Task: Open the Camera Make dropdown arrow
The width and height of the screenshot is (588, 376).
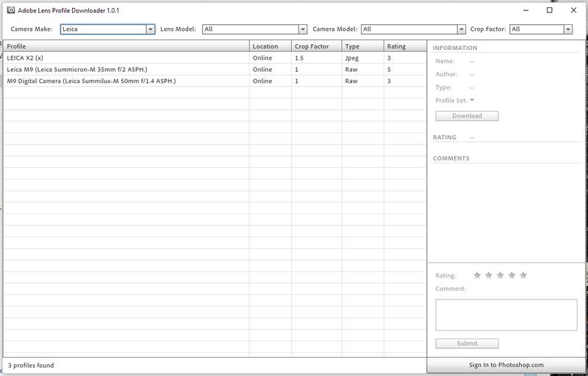Action: tap(151, 29)
